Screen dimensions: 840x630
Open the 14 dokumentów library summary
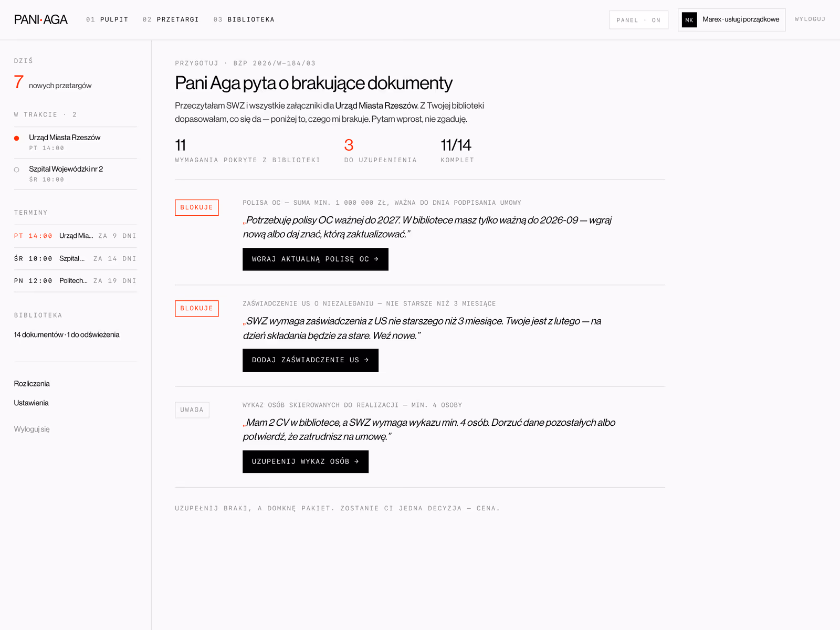coord(67,335)
